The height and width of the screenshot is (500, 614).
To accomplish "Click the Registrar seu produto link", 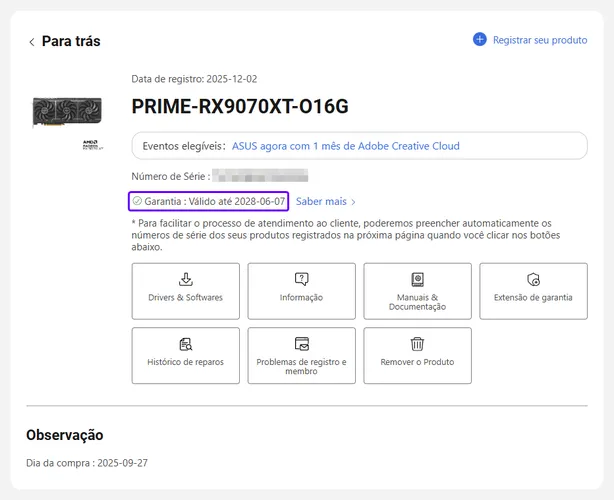I will click(x=540, y=40).
